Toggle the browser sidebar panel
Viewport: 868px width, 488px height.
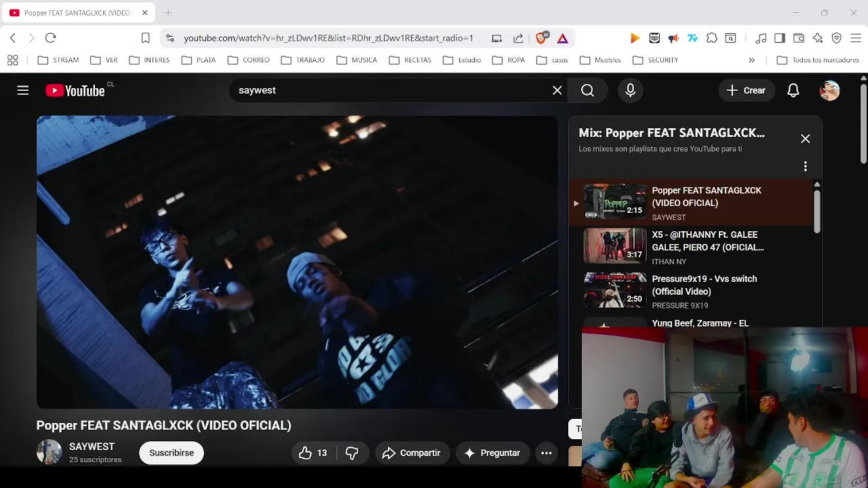pos(780,38)
